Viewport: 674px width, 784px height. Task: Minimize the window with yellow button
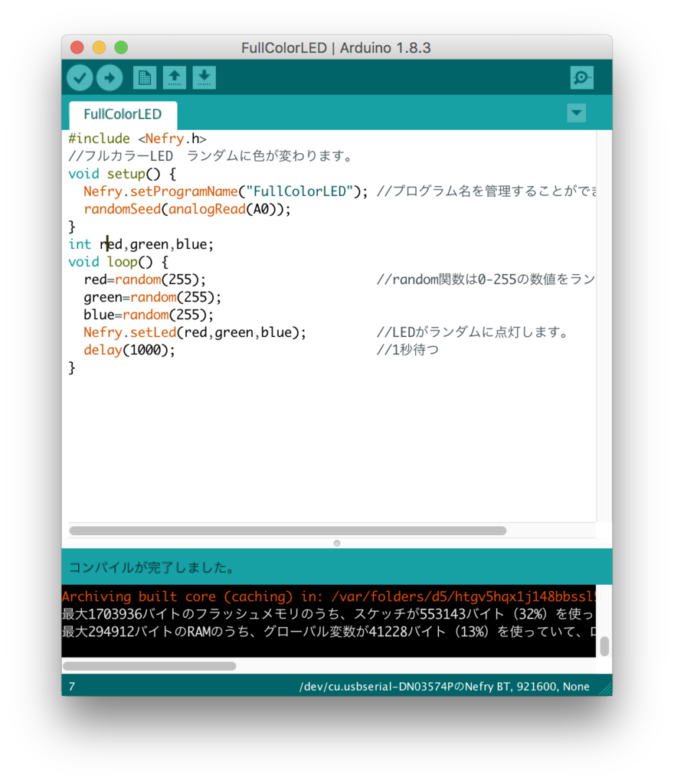(x=99, y=47)
